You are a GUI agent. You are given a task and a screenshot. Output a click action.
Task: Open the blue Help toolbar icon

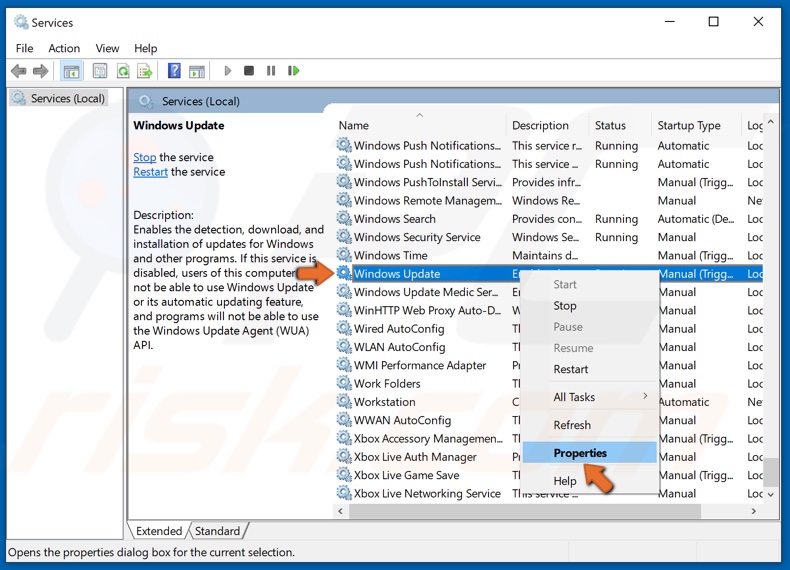(x=174, y=71)
